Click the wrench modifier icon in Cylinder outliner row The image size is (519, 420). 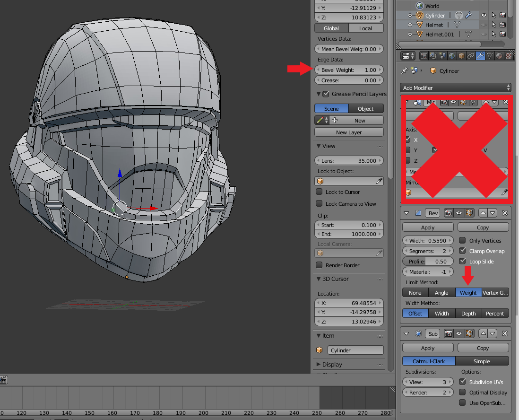click(468, 15)
